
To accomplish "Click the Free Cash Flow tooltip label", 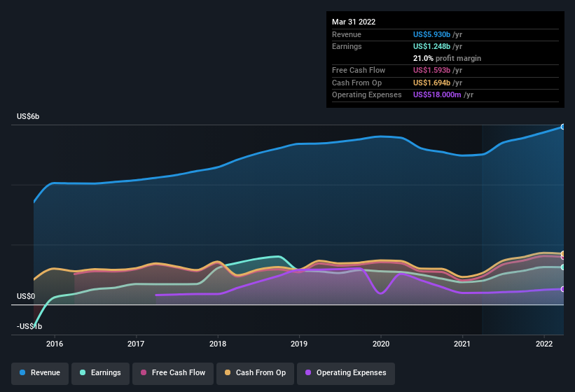I will click(x=359, y=70).
